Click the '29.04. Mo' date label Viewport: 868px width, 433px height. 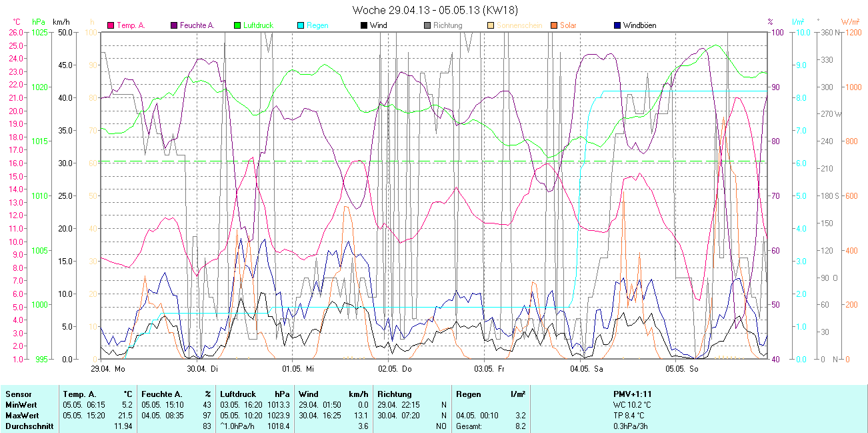(x=109, y=368)
